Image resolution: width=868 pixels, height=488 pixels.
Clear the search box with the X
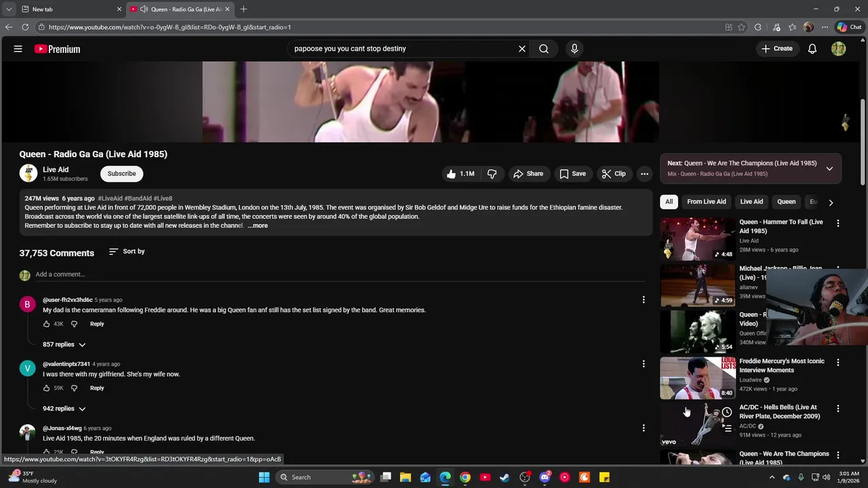click(522, 49)
